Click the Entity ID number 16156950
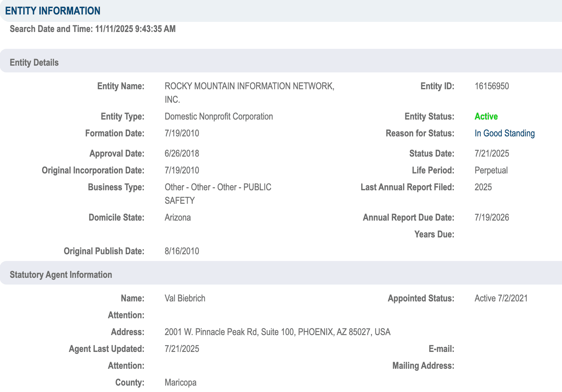 (492, 86)
